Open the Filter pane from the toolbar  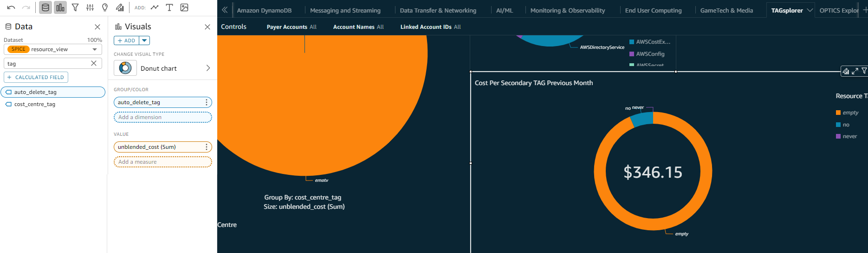click(x=75, y=7)
